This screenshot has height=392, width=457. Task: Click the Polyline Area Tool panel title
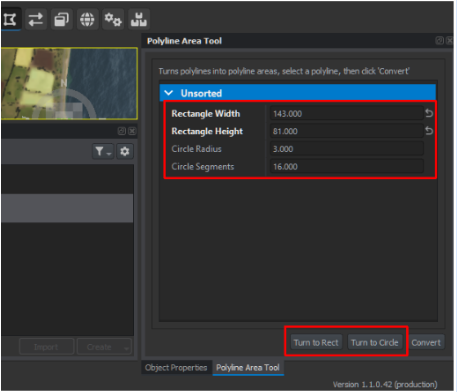coord(184,41)
